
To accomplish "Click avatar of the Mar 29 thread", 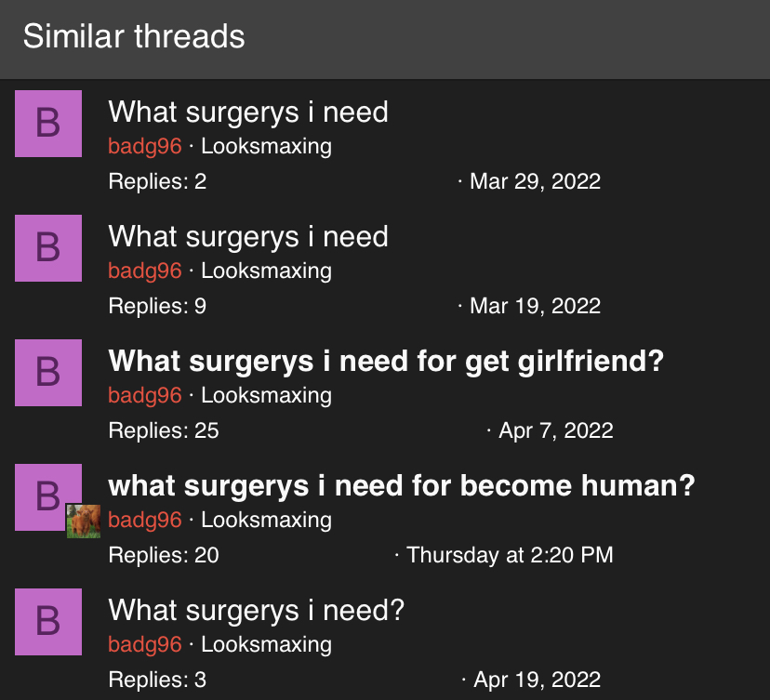I will click(x=48, y=124).
